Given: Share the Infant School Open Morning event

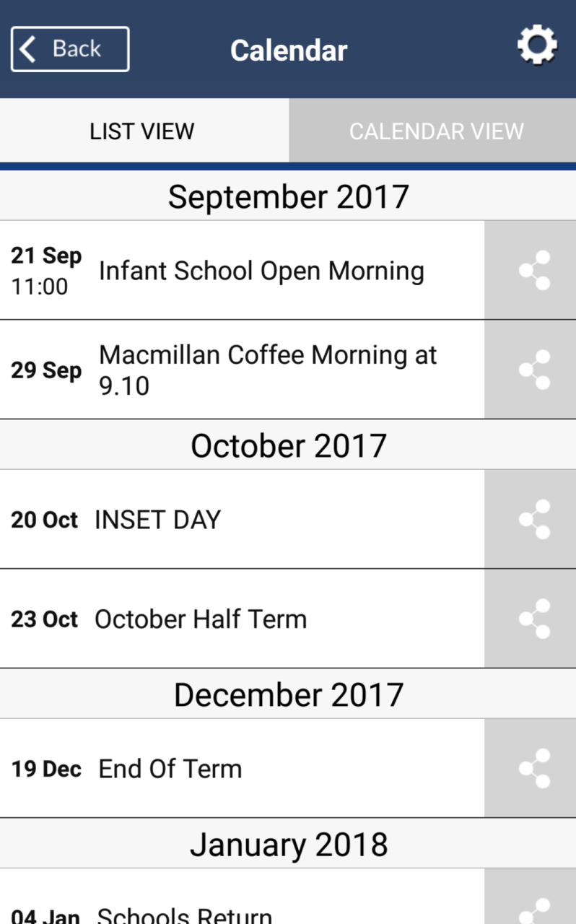Looking at the screenshot, I should coord(531,270).
